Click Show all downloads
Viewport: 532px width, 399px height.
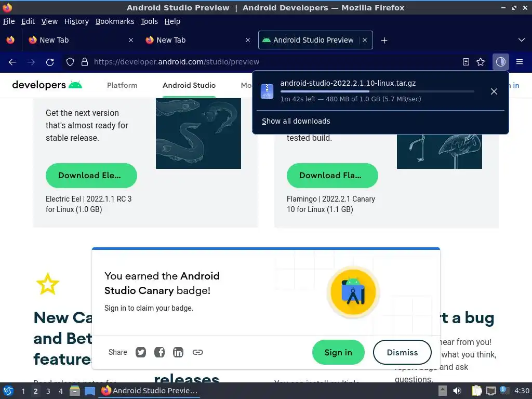tap(296, 121)
